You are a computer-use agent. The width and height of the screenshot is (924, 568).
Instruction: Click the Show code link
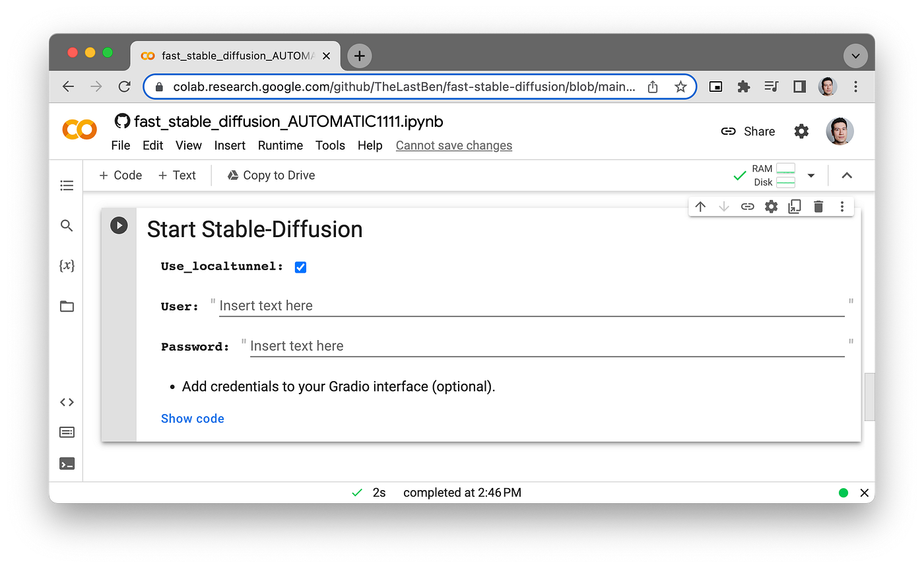coord(193,419)
